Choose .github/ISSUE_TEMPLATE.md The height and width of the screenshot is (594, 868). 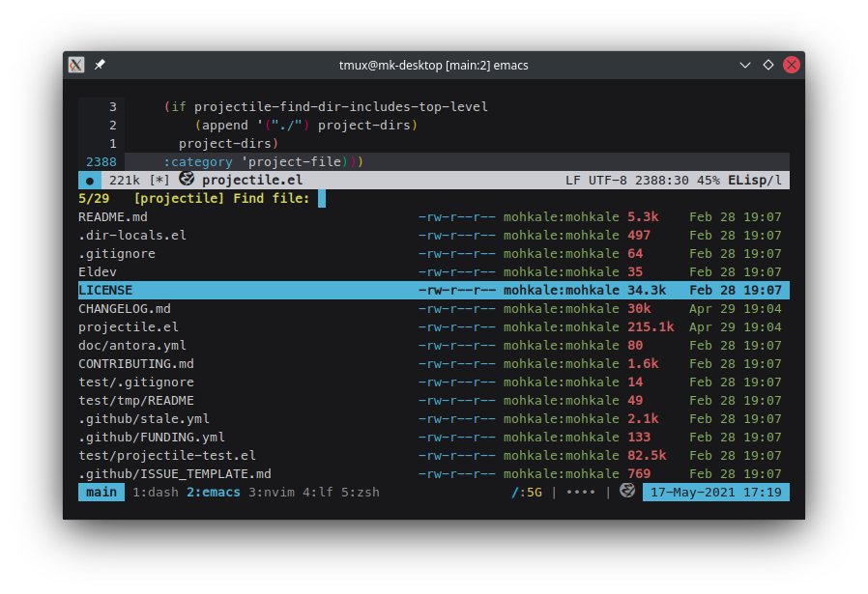point(434,473)
